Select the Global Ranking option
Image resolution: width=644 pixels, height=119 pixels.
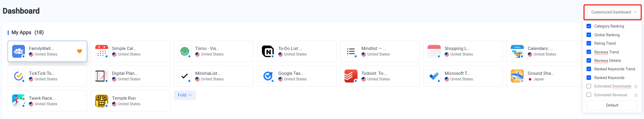coord(607,35)
